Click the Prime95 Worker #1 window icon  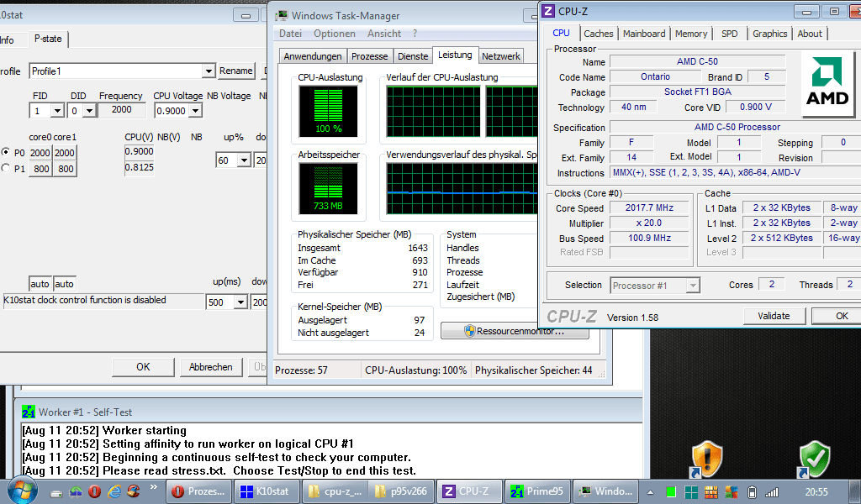pos(28,412)
